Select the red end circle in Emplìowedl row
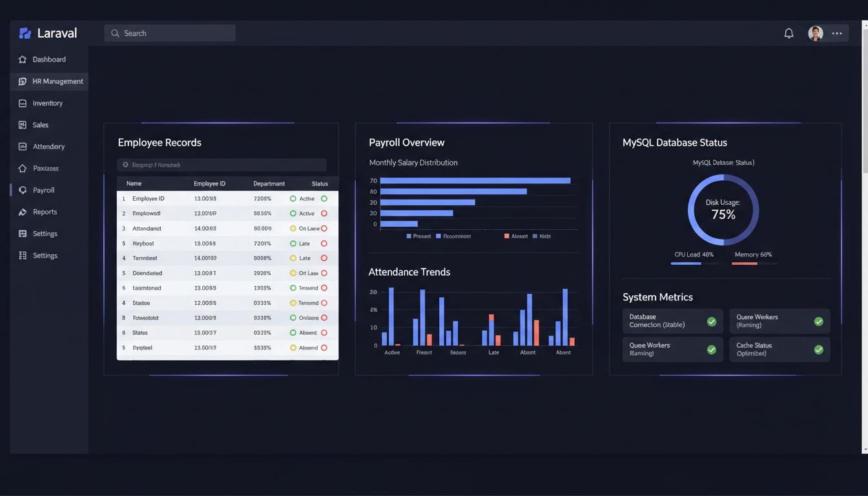Image resolution: width=868 pixels, height=496 pixels. coord(324,214)
